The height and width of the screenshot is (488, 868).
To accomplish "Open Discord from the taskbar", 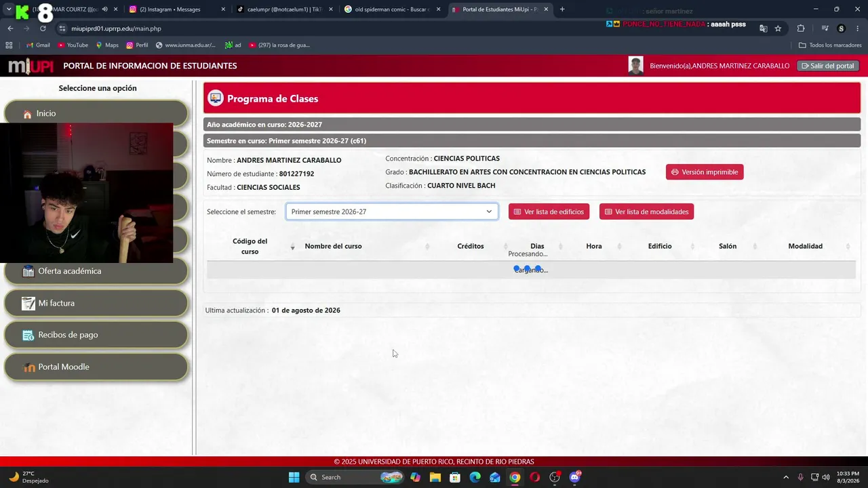I will (575, 477).
